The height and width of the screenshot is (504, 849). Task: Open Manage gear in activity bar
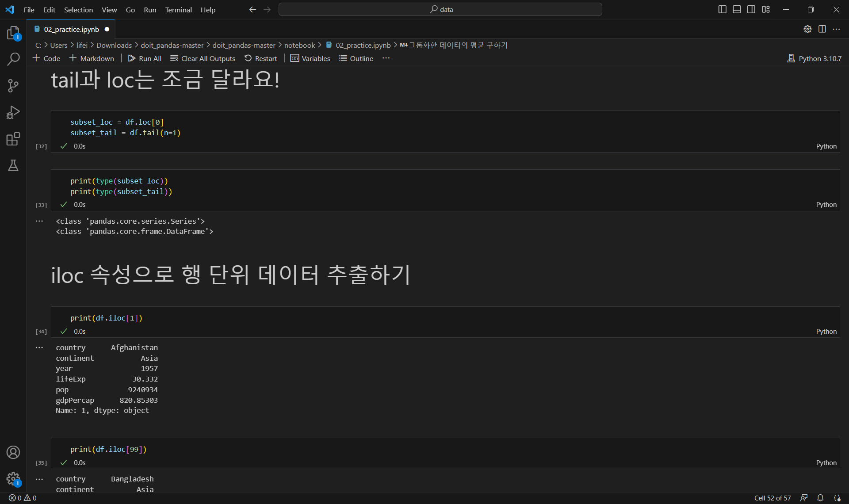coord(13,478)
